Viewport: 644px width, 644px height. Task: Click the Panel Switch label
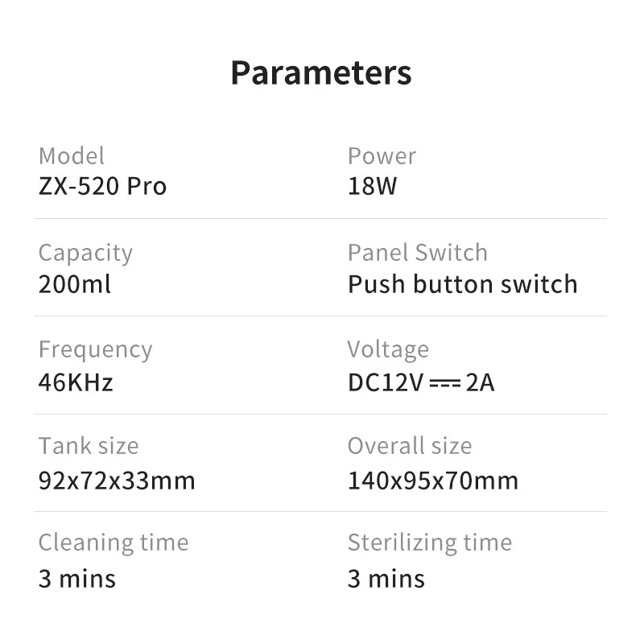(418, 253)
